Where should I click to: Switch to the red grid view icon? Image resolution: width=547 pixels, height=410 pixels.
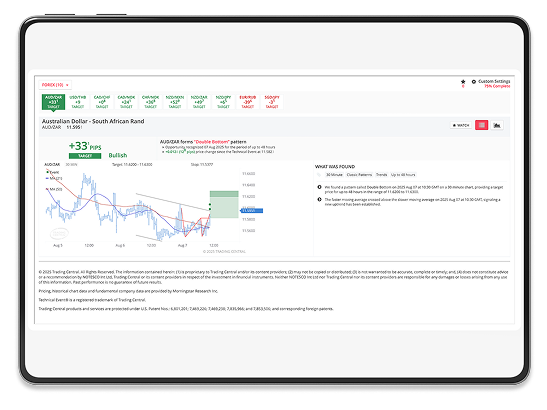pos(481,125)
